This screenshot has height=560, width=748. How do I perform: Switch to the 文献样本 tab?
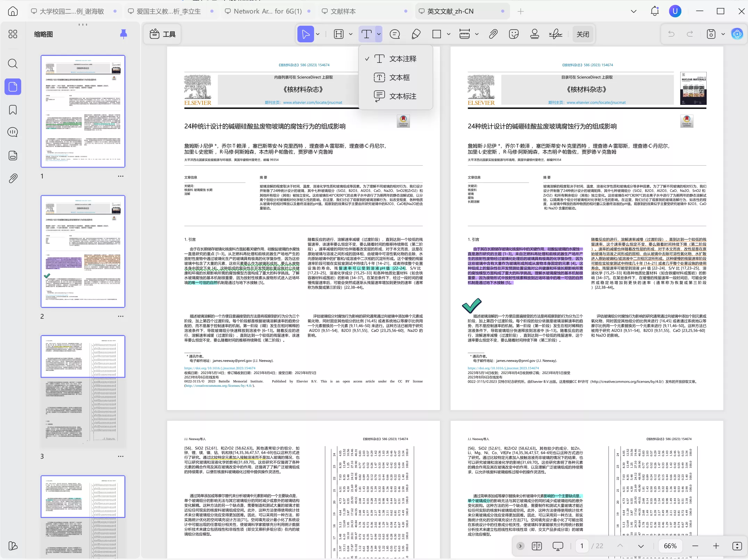(x=343, y=11)
